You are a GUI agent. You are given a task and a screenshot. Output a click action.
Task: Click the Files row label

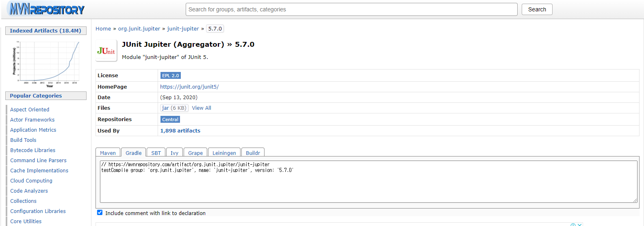pyautogui.click(x=104, y=108)
